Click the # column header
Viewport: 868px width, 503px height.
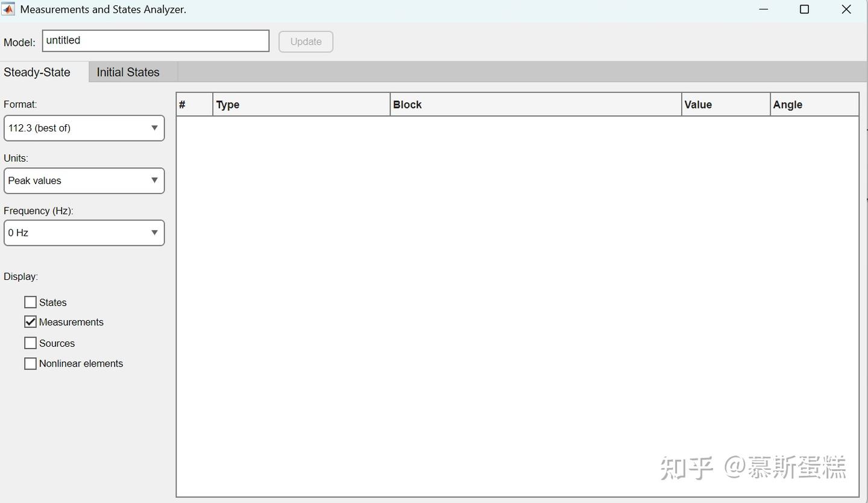pos(195,104)
